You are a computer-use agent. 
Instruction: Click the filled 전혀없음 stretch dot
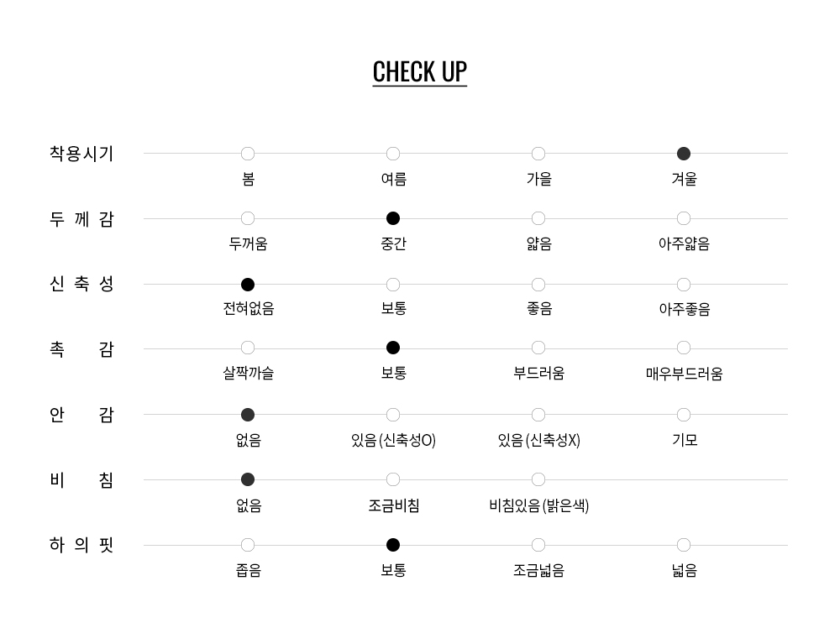248,285
